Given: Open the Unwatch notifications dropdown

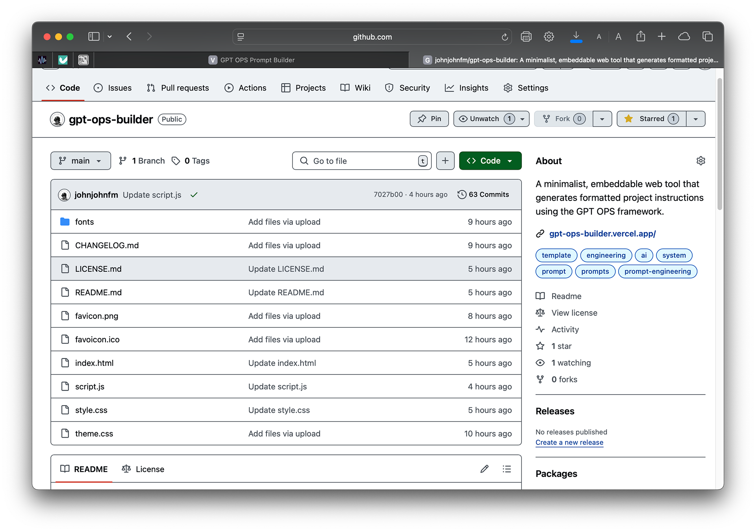Looking at the screenshot, I should pos(491,119).
